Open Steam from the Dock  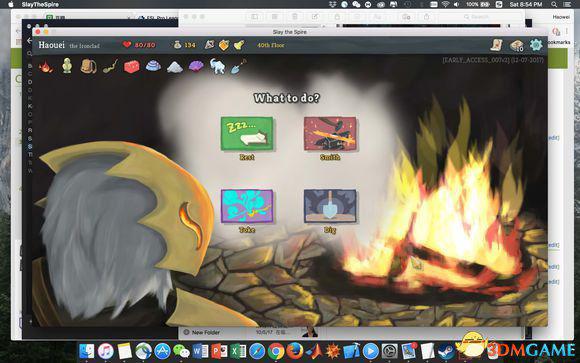point(446,351)
